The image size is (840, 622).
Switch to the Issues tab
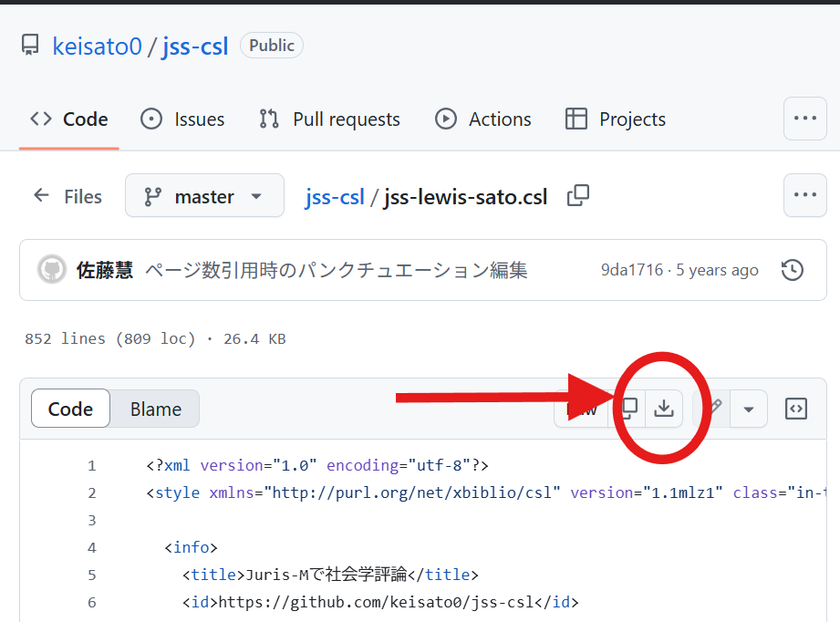182,119
